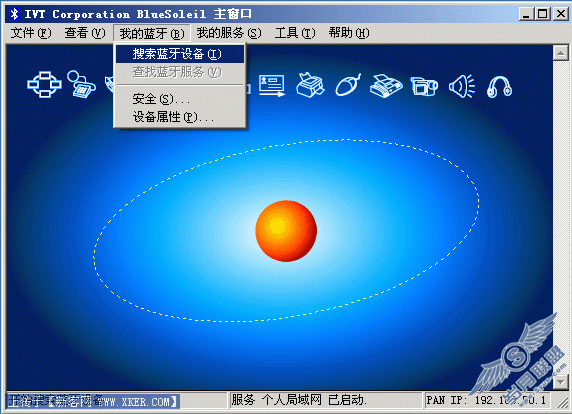572x414 pixels.
Task: Click the Bluetooth logo in title bar
Action: pyautogui.click(x=14, y=14)
